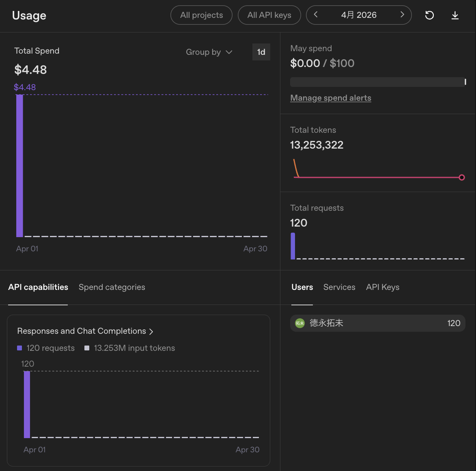The image size is (476, 471).
Task: Click the $0.00 / $100 spend amount
Action: click(x=322, y=63)
